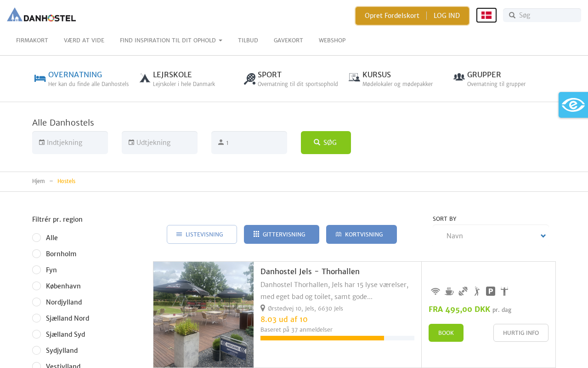Click the racket icon for Sport
This screenshot has width=588, height=368.
(x=249, y=79)
